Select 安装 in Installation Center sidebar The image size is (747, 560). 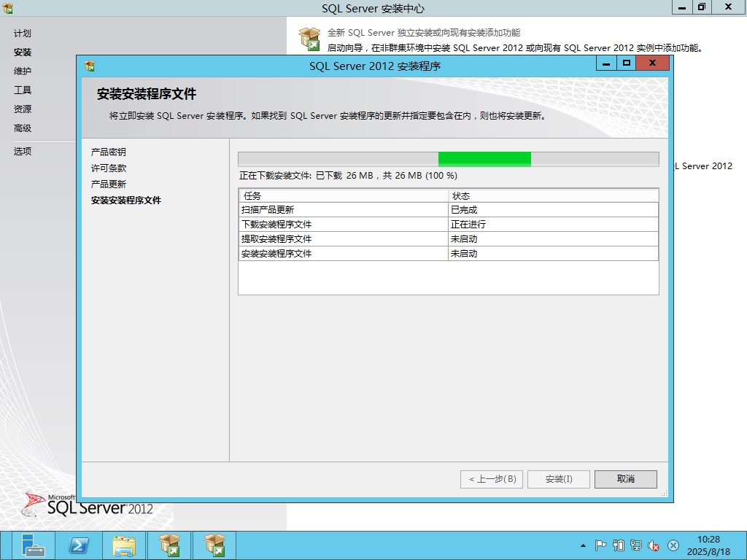pos(23,52)
